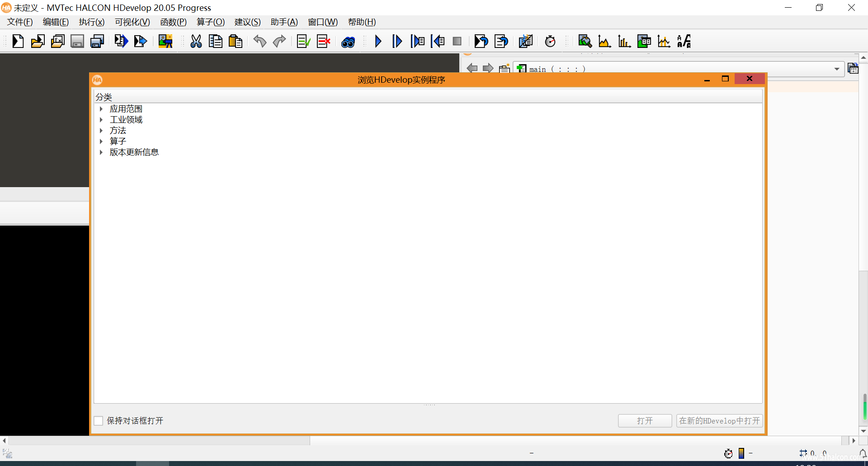Open the 可视化(V) menu
Viewport: 868px width, 466px height.
(x=132, y=22)
